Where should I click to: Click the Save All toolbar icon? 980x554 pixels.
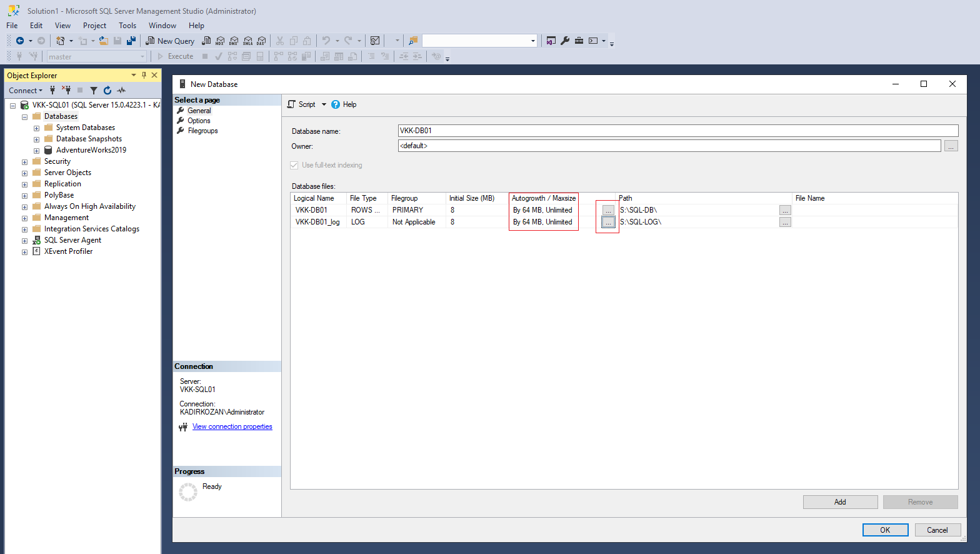(131, 41)
